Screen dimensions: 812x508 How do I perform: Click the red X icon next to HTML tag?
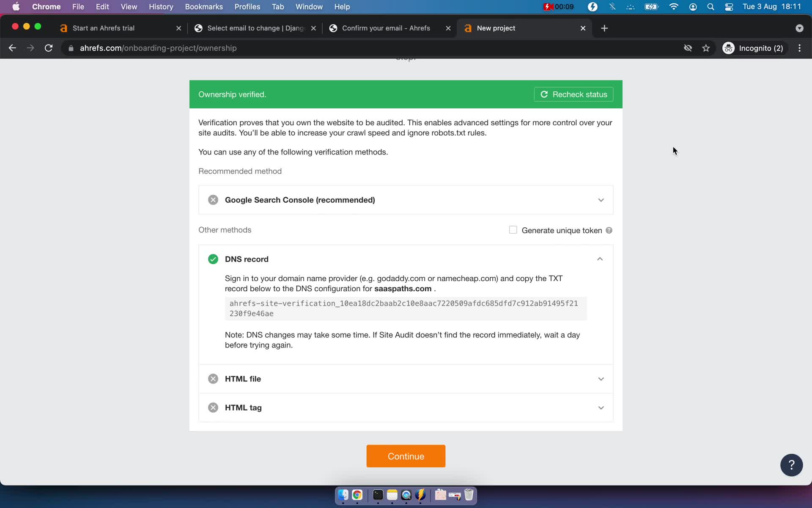coord(214,408)
